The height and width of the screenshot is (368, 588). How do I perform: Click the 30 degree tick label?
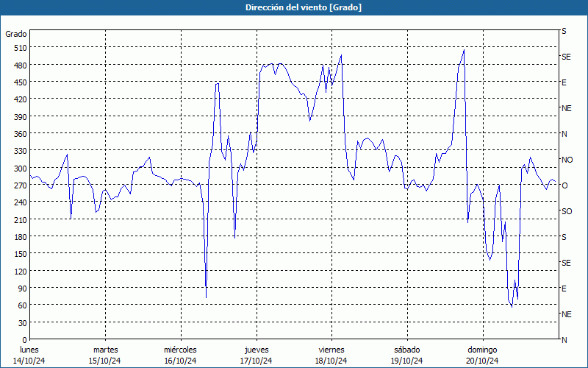click(x=23, y=323)
